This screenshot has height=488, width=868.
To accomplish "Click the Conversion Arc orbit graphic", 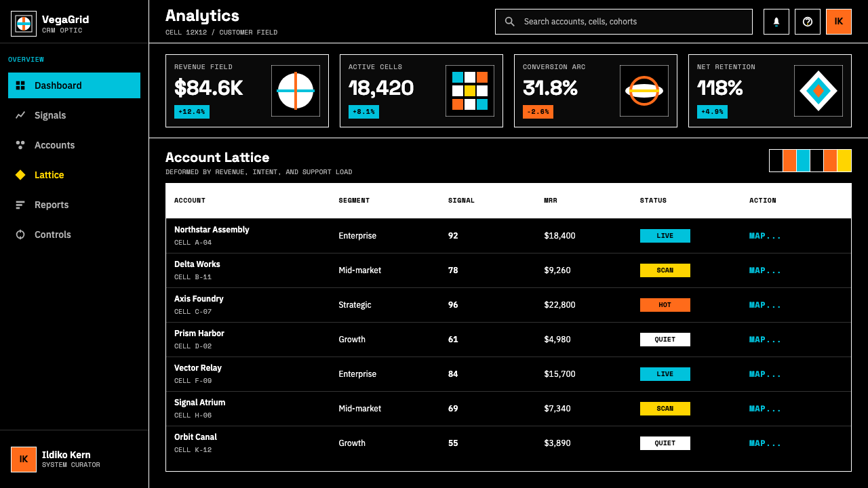I will [x=644, y=91].
